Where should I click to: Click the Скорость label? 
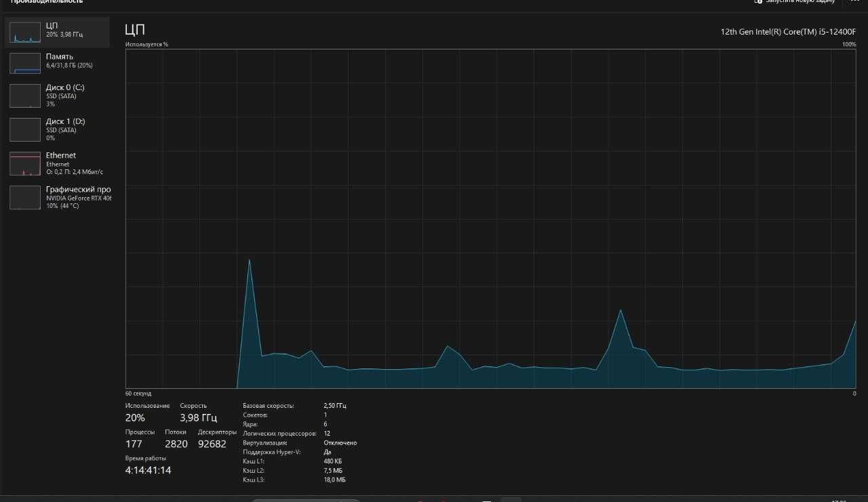tap(193, 406)
